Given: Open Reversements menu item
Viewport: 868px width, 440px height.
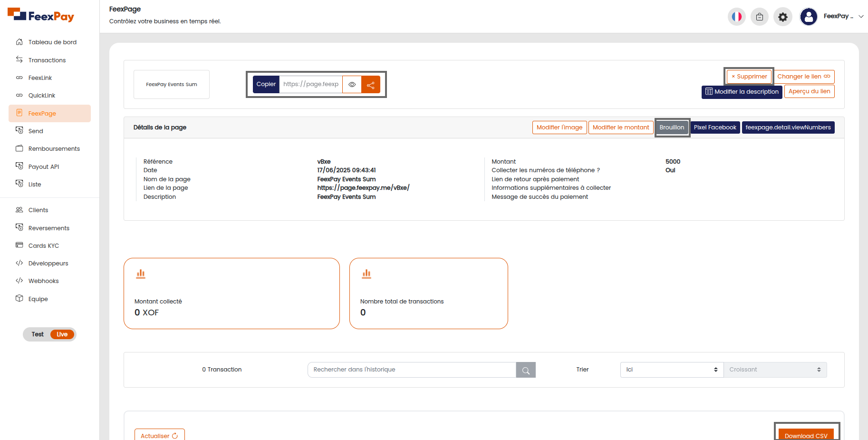Looking at the screenshot, I should pyautogui.click(x=49, y=228).
